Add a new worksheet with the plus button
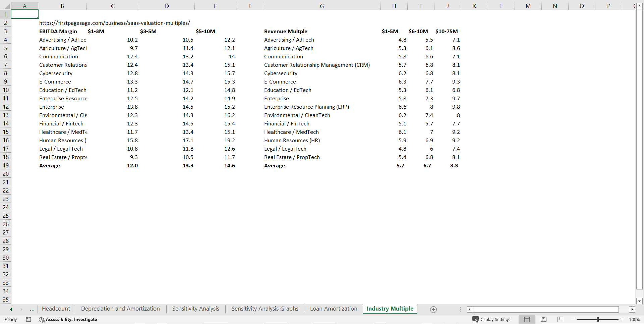This screenshot has height=324, width=644. 433,309
